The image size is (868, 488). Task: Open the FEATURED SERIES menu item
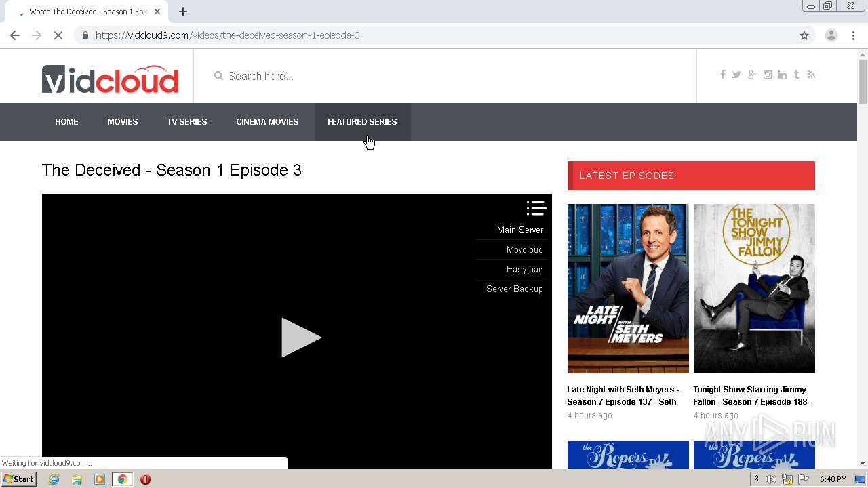(362, 122)
